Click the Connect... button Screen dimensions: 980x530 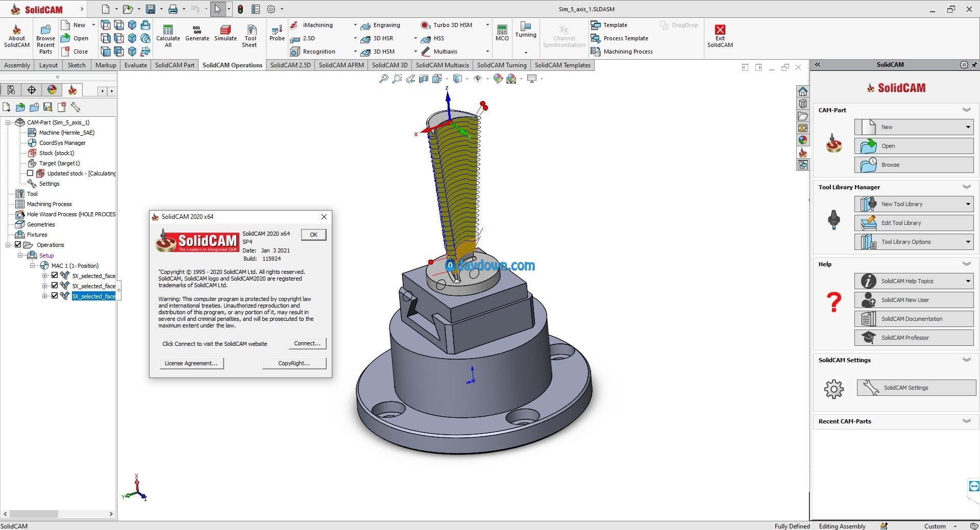point(307,343)
